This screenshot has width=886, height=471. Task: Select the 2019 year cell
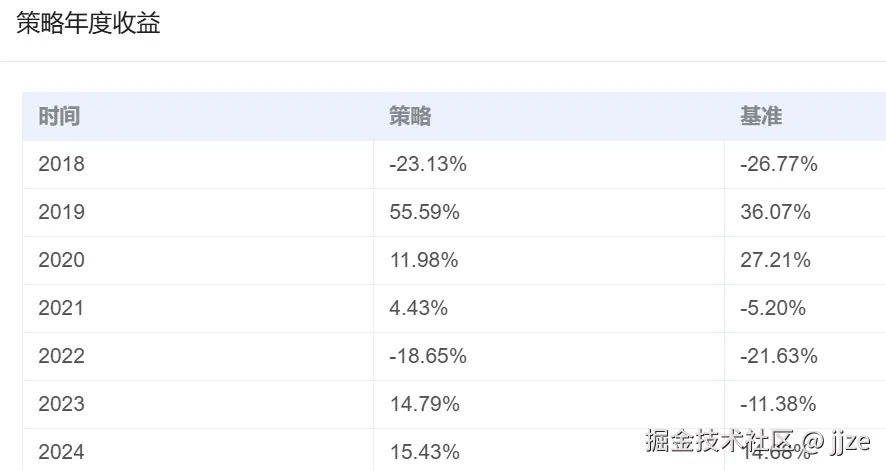pos(62,212)
